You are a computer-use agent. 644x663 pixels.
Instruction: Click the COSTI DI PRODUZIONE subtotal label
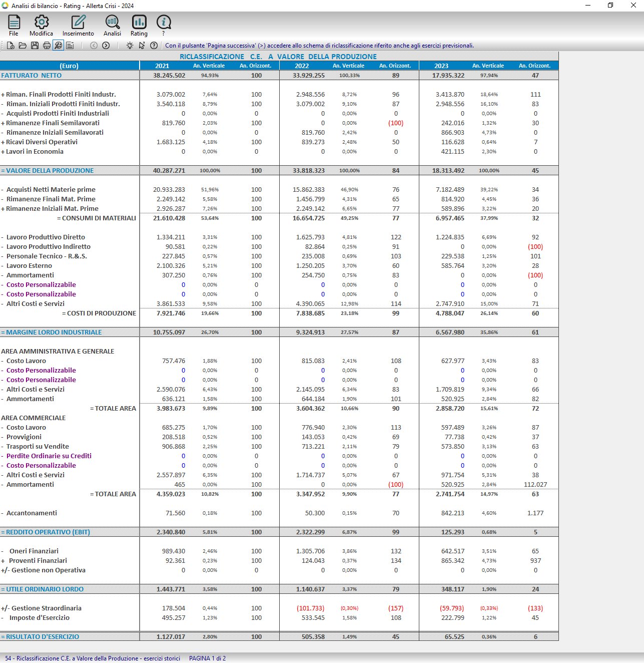99,313
